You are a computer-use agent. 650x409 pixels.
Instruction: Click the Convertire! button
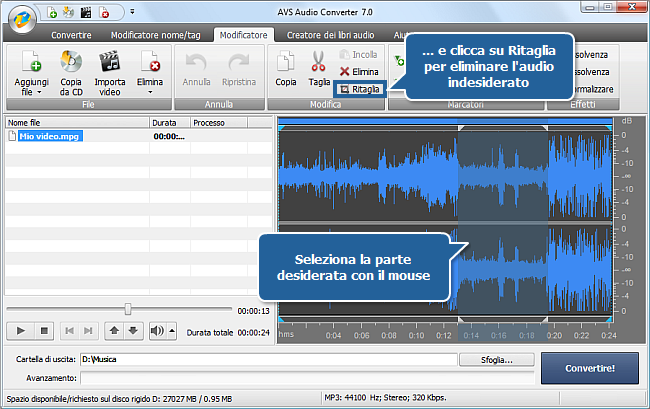coord(590,367)
